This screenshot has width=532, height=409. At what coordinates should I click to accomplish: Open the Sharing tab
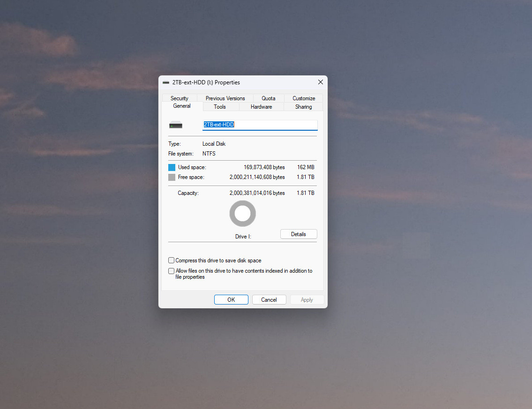pos(303,106)
